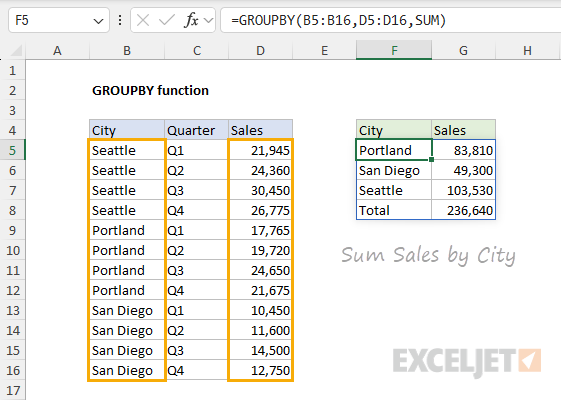Screen dimensions: 561x400
Task: Select row 5 header
Action: click(13, 150)
